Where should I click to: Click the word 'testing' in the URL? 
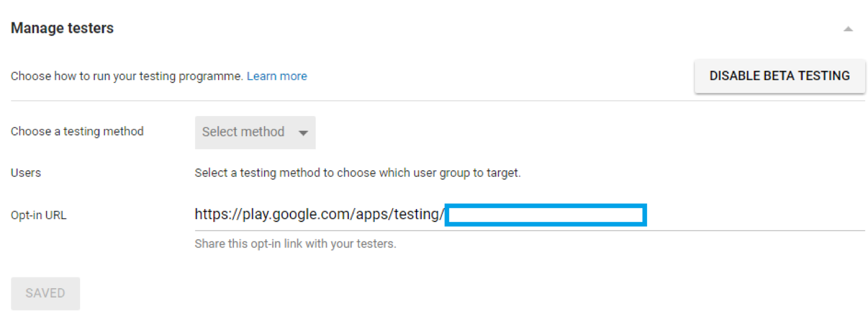coord(416,214)
